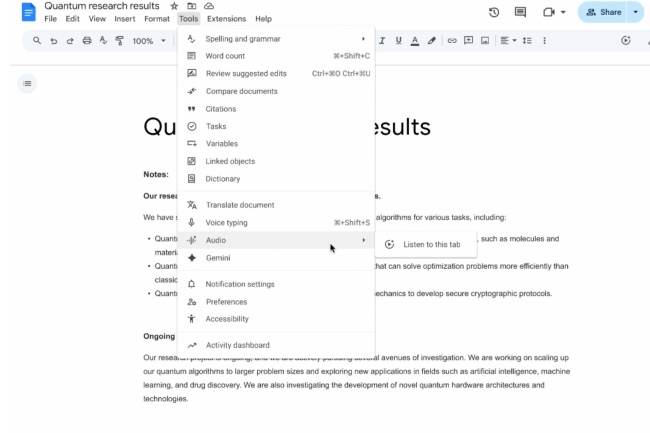The image size is (650, 433).
Task: Click the toolbar audio playback icon
Action: pos(626,41)
